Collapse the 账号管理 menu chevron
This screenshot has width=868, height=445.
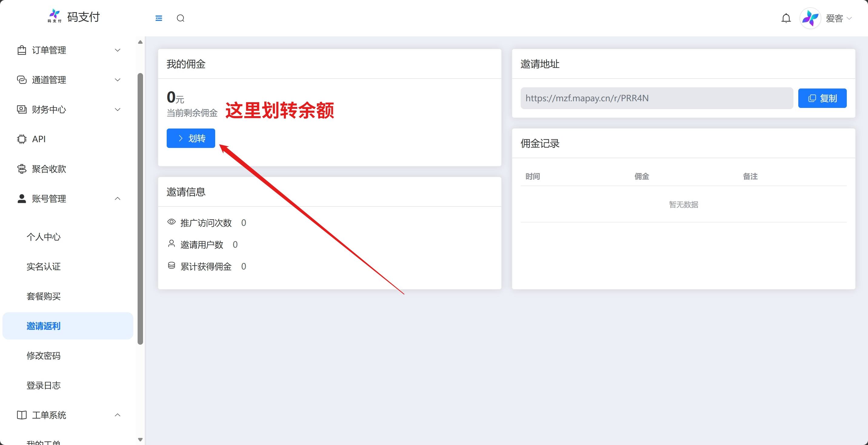point(118,199)
